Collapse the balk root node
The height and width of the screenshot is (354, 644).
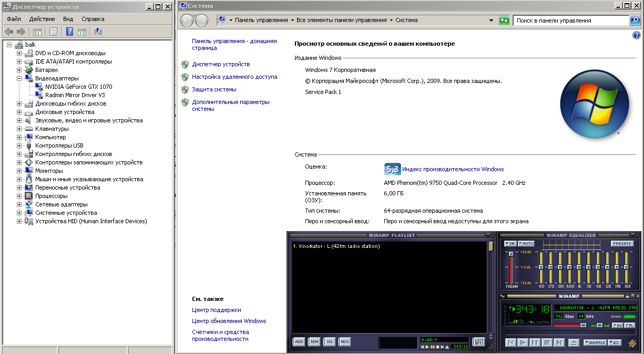9,45
